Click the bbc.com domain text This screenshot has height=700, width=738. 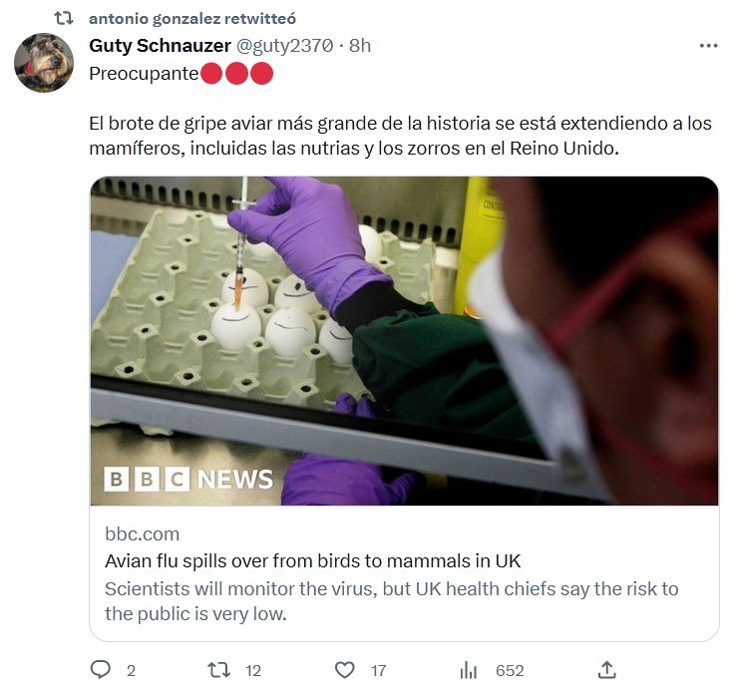[143, 534]
